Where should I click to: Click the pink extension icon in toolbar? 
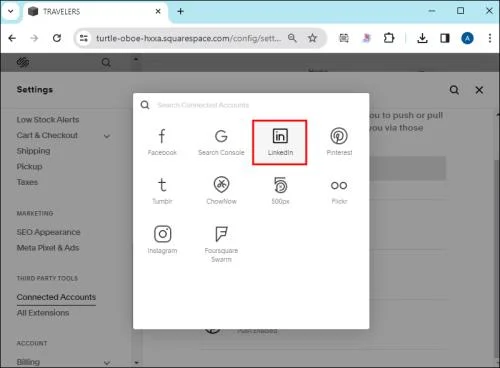pos(366,38)
